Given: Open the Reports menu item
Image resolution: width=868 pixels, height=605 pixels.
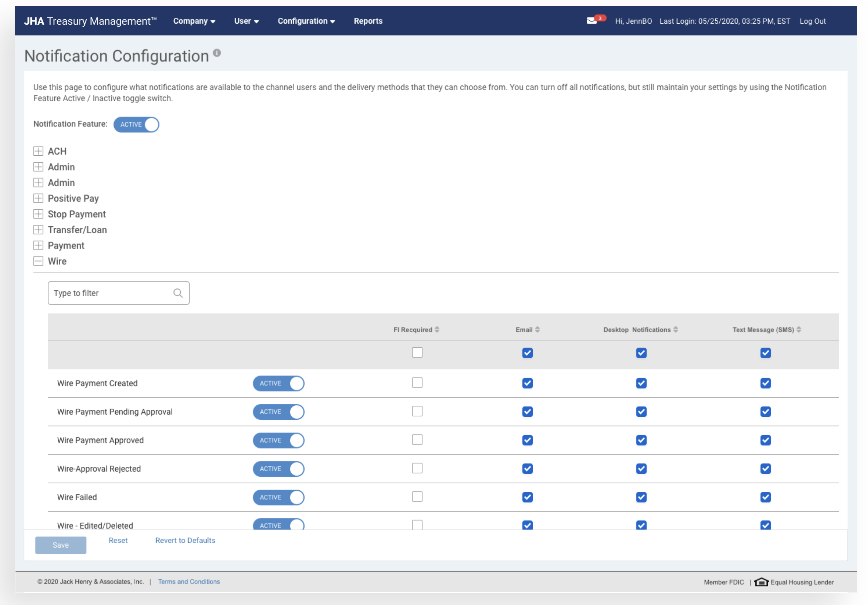Looking at the screenshot, I should click(368, 21).
